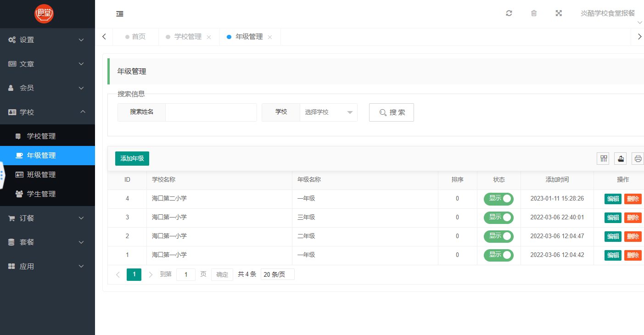
Task: Open 学生管理 in the sidebar
Action: tap(47, 194)
